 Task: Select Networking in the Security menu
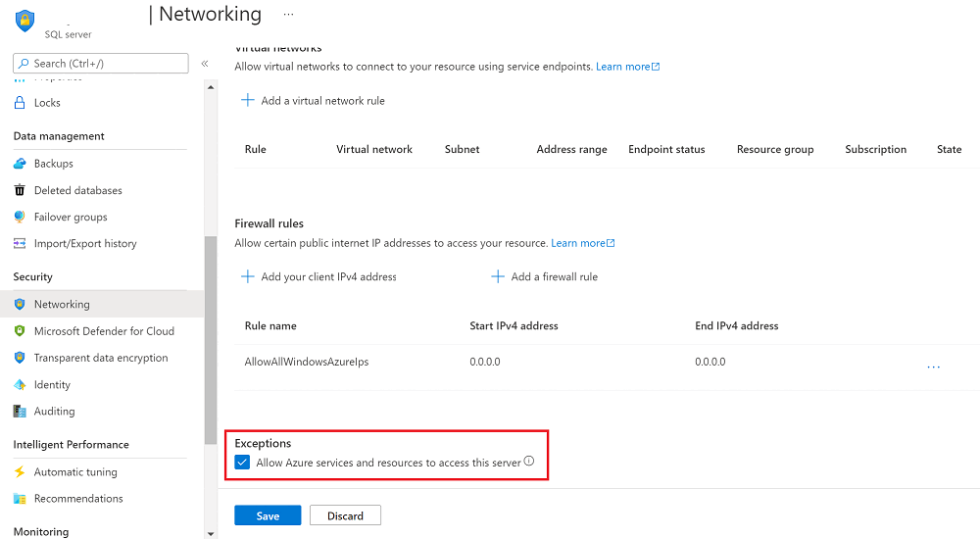pyautogui.click(x=62, y=305)
